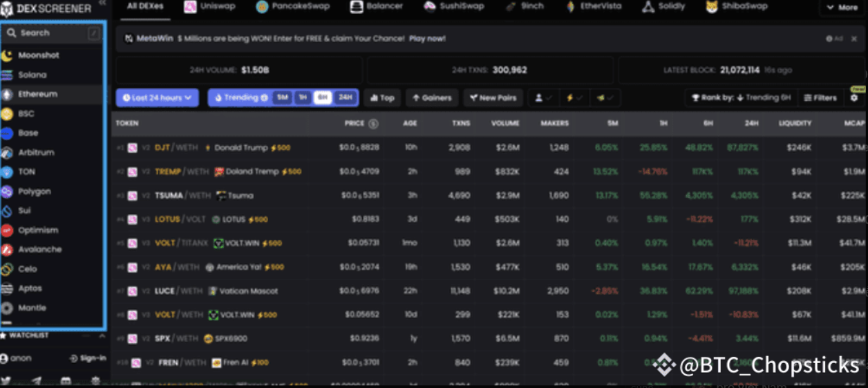Open the LOTUS/VOLT pair row
The image size is (868, 388).
tap(489, 219)
